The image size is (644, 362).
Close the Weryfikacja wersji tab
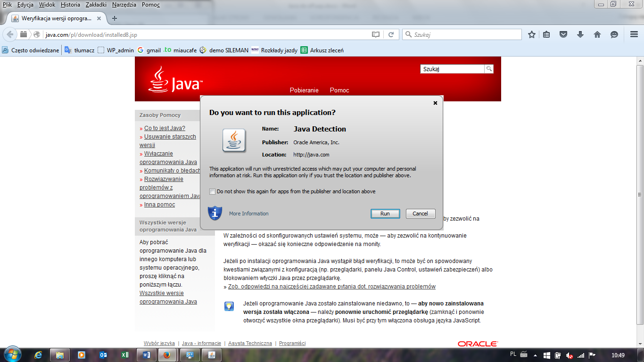99,18
